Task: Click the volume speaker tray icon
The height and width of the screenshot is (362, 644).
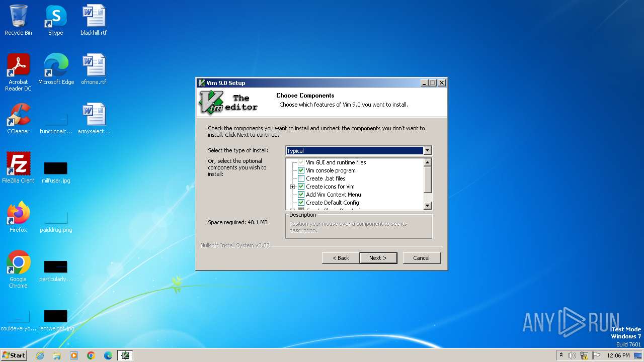Action: tap(572, 355)
